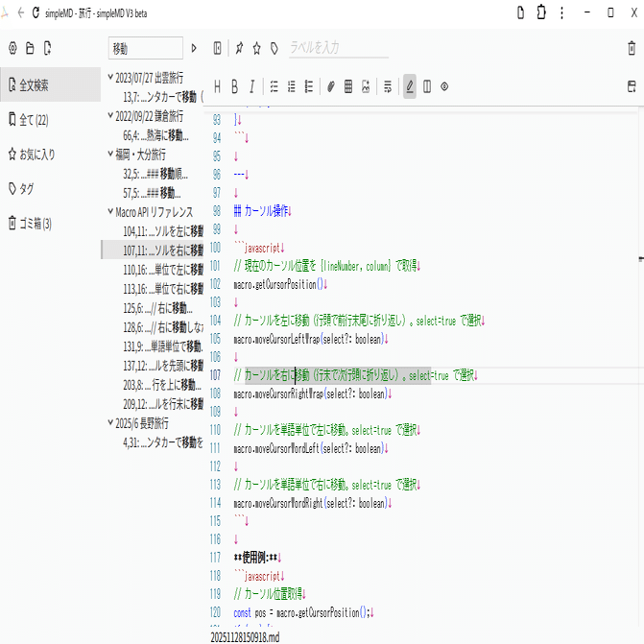Viewport: 644px width, 644px height.
Task: Pin the current note
Action: [x=239, y=48]
